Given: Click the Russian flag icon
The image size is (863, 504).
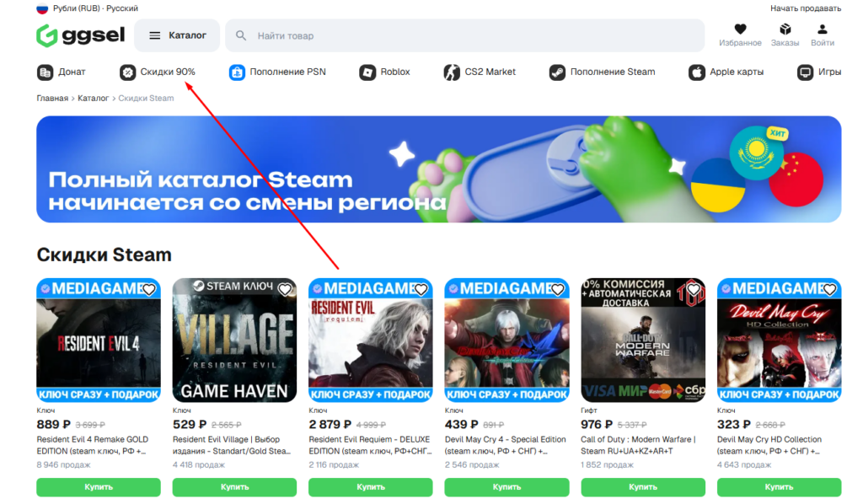Looking at the screenshot, I should [42, 8].
